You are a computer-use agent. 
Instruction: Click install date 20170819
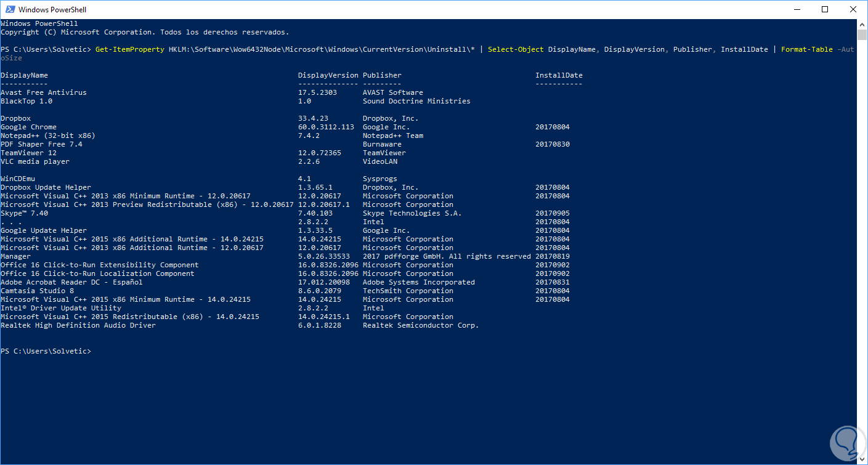[x=553, y=256]
